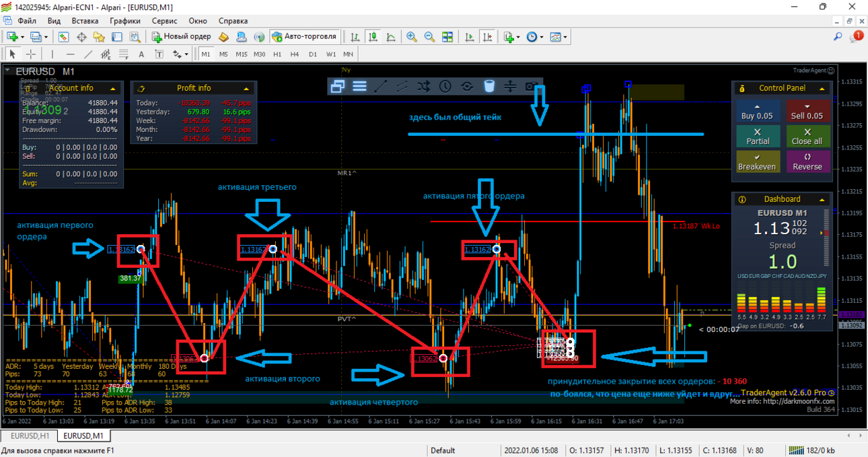Open the Navigator panel star-folder icon
868x457 pixels.
99,37
